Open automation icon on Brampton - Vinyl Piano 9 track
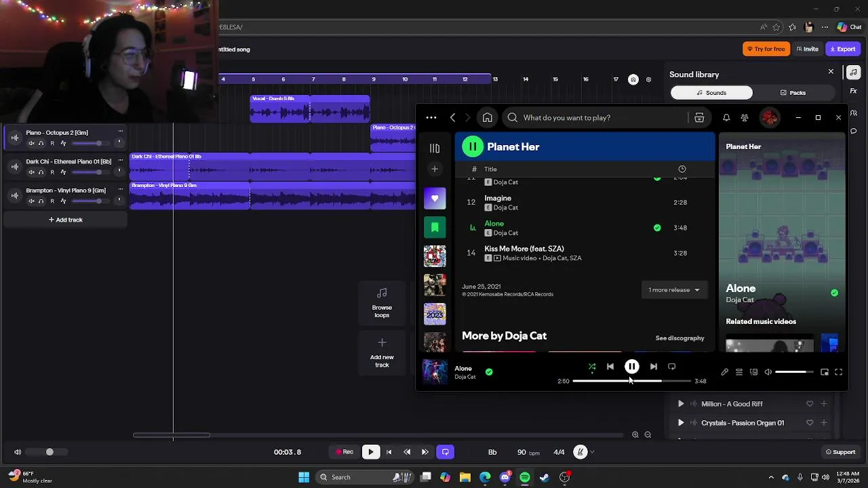Image resolution: width=868 pixels, height=488 pixels. pos(63,201)
